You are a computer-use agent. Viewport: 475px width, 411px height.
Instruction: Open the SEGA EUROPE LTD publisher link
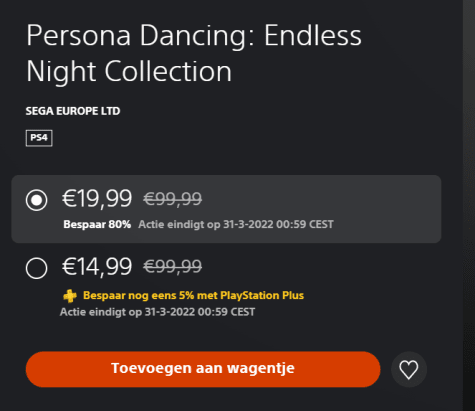[x=73, y=111]
